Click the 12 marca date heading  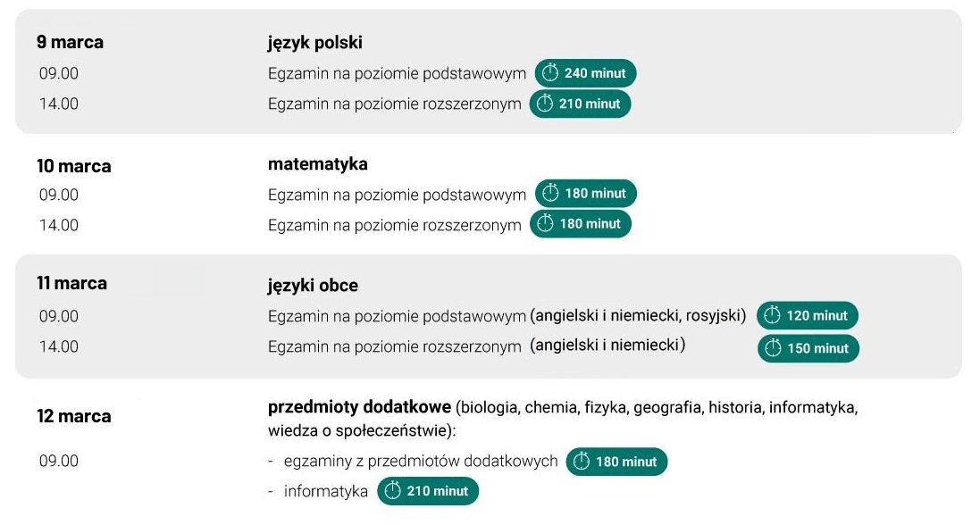pos(74,416)
